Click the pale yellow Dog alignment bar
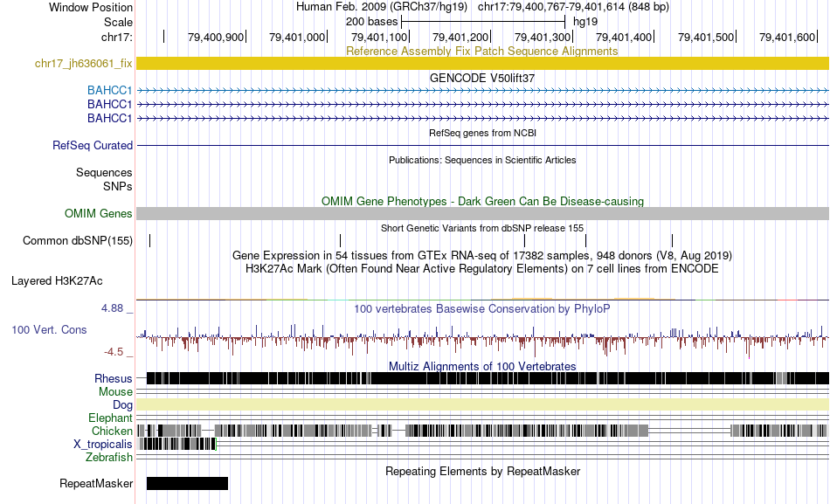 483,405
